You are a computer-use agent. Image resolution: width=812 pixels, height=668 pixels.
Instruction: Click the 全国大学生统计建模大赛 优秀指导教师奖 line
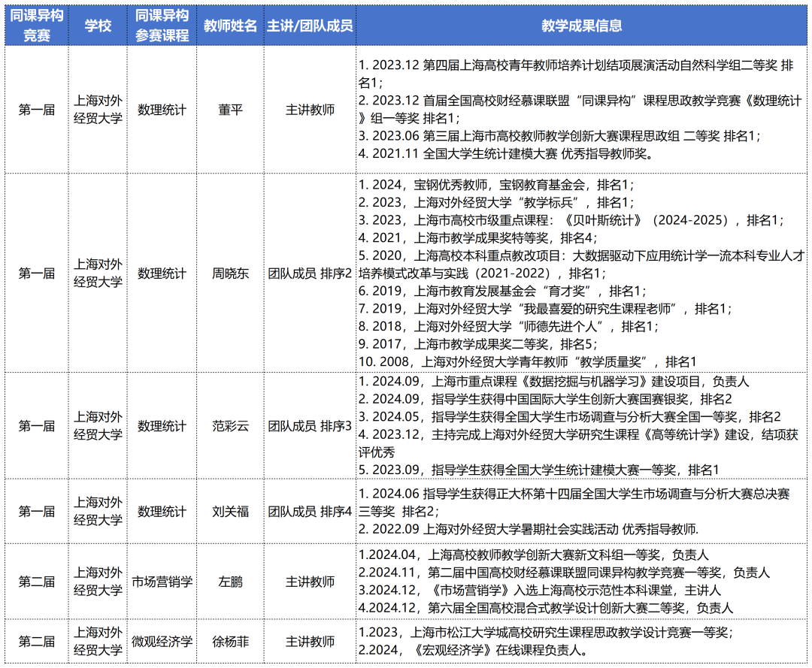505,154
